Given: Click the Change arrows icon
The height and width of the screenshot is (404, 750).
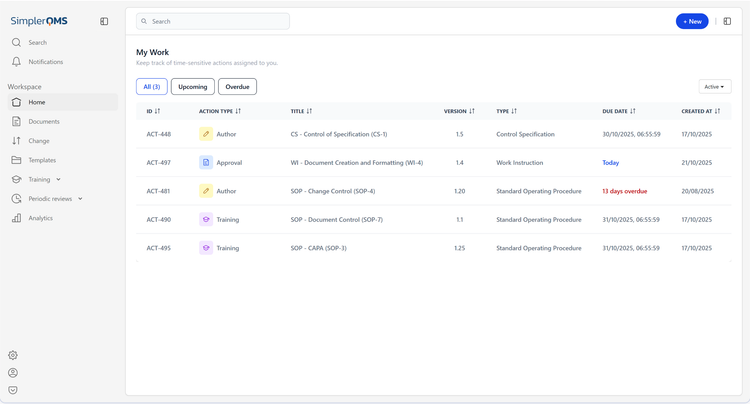Looking at the screenshot, I should coord(16,141).
